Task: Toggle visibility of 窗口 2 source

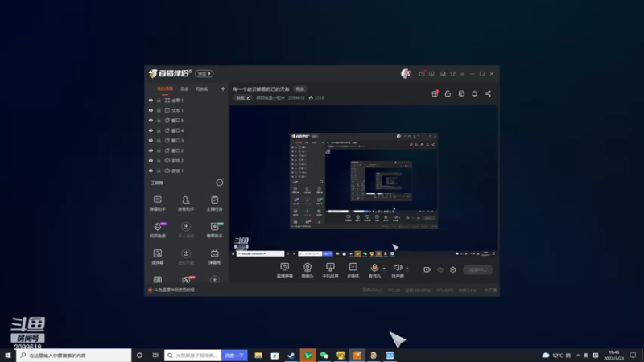Action: [151, 150]
